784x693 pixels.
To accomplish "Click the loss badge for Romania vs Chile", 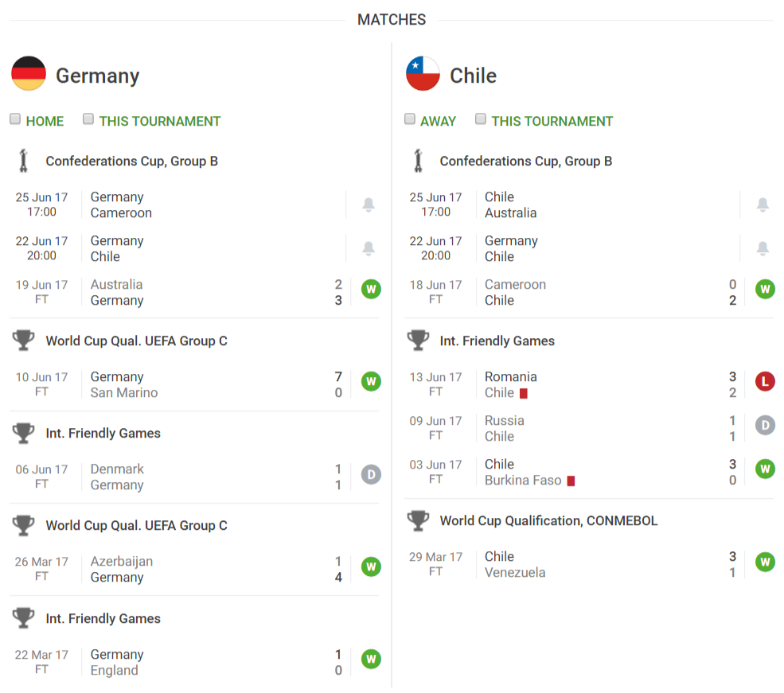I will (x=765, y=382).
